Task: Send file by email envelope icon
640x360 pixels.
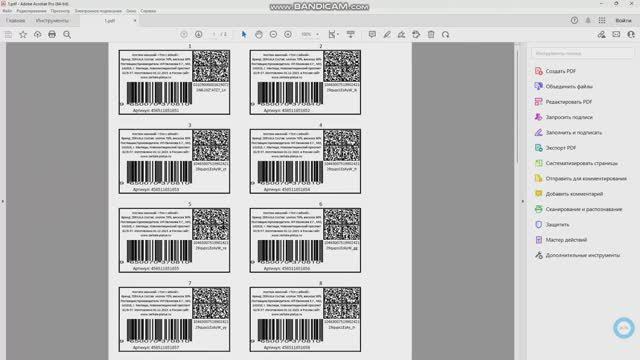Action: point(616,35)
